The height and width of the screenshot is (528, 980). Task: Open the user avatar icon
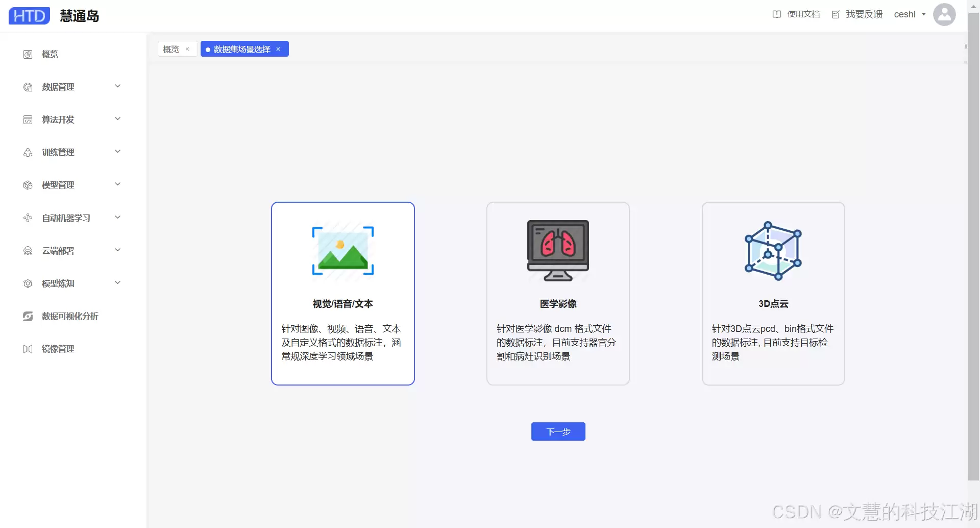[944, 14]
